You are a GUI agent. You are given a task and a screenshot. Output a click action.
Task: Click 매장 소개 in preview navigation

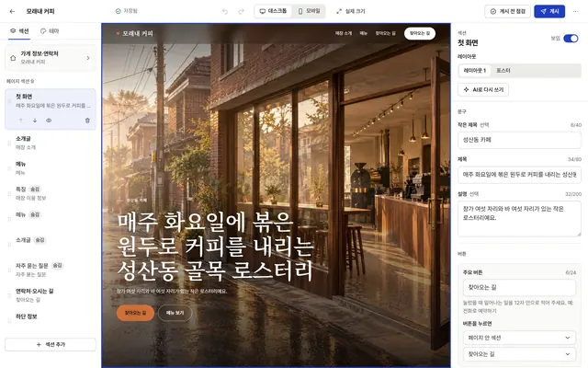tap(344, 33)
